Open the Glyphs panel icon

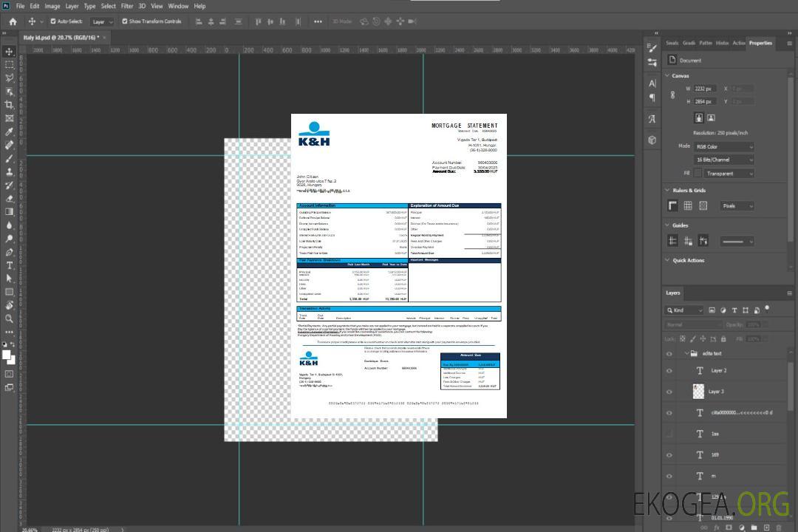[652, 119]
